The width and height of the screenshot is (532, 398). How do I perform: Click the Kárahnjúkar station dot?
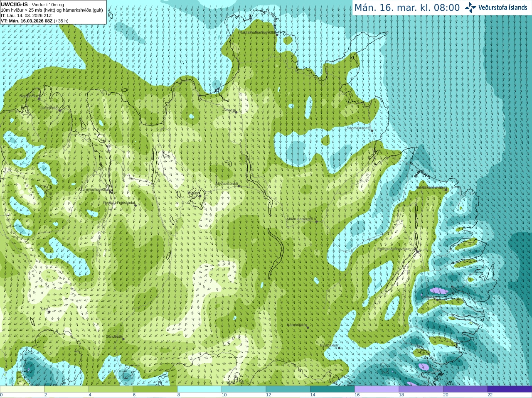308,327
